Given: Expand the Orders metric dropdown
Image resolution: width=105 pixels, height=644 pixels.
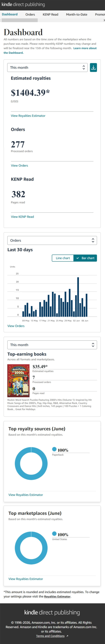Looking at the screenshot, I should (52, 240).
